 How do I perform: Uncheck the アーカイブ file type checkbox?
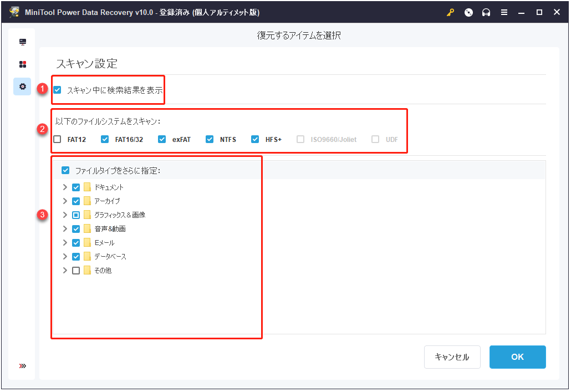tap(76, 201)
